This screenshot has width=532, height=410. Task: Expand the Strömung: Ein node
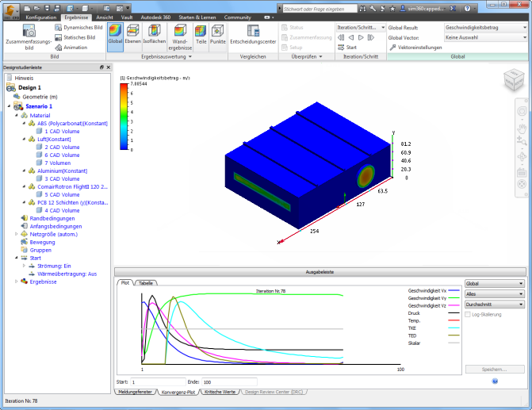[x=24, y=266]
